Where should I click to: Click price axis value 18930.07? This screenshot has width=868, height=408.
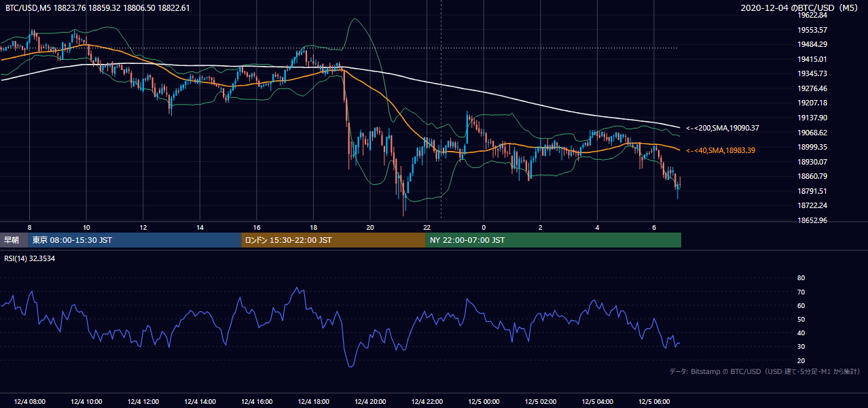pos(812,162)
